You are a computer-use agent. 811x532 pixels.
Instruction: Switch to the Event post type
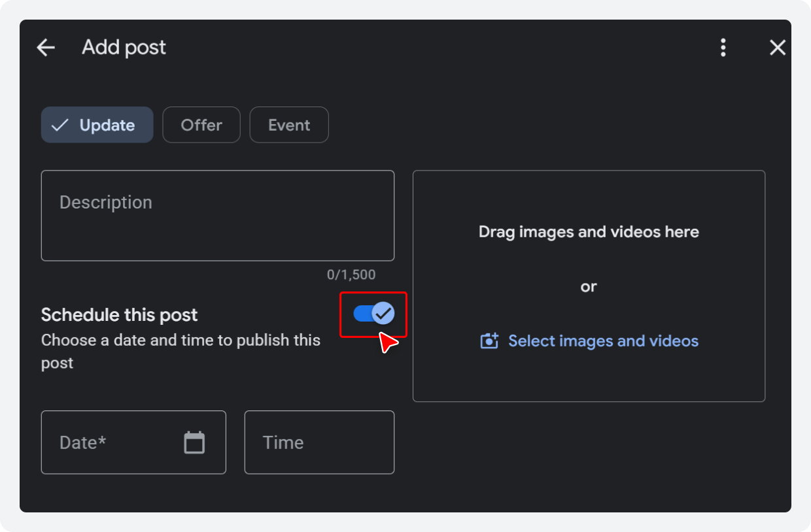point(289,125)
